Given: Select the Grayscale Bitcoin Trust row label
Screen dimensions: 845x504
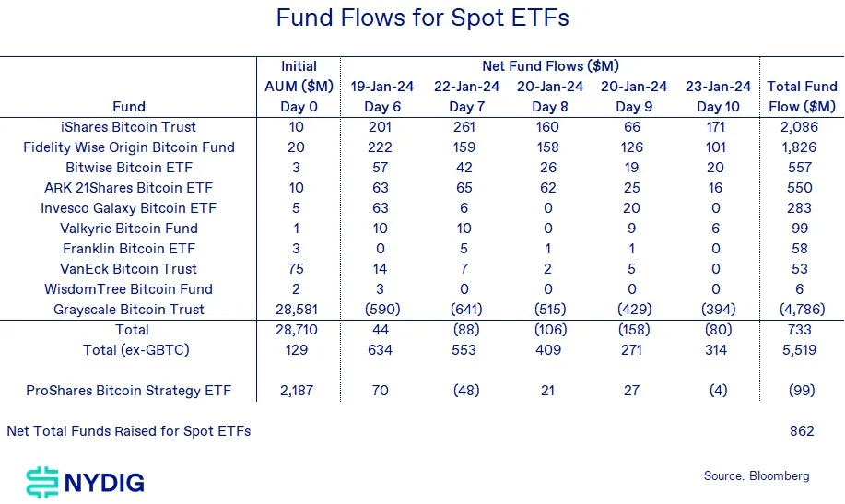Looking at the screenshot, I should (x=128, y=310).
